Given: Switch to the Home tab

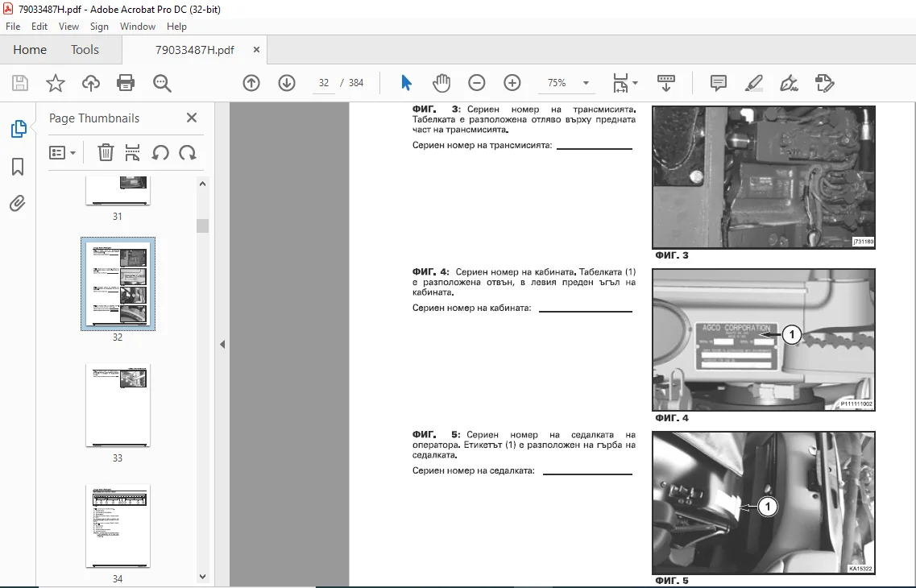Looking at the screenshot, I should (30, 50).
